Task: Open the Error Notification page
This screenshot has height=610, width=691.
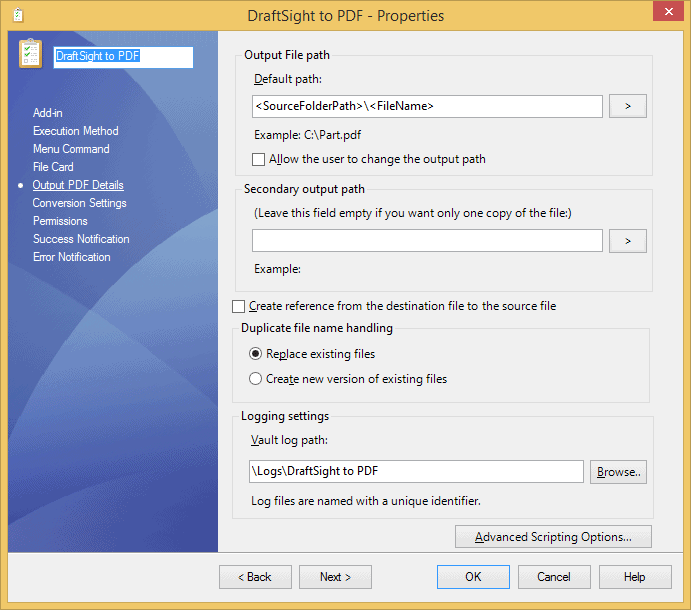Action: (x=71, y=257)
